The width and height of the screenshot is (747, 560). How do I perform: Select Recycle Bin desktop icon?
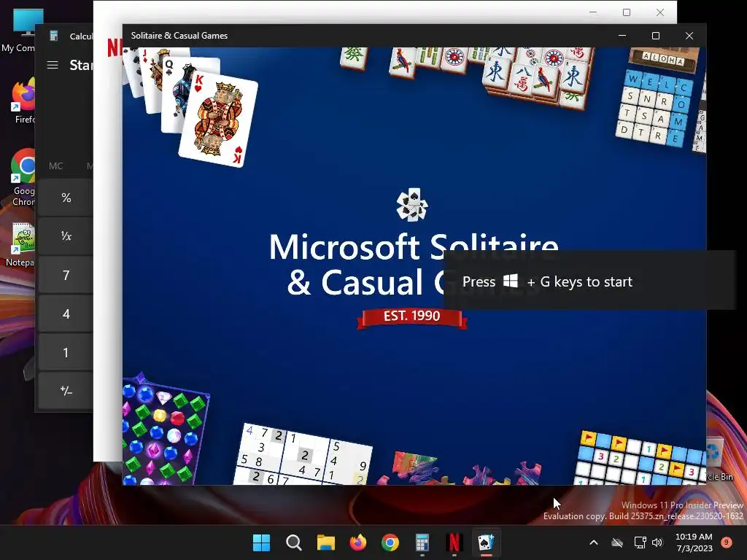tap(719, 459)
